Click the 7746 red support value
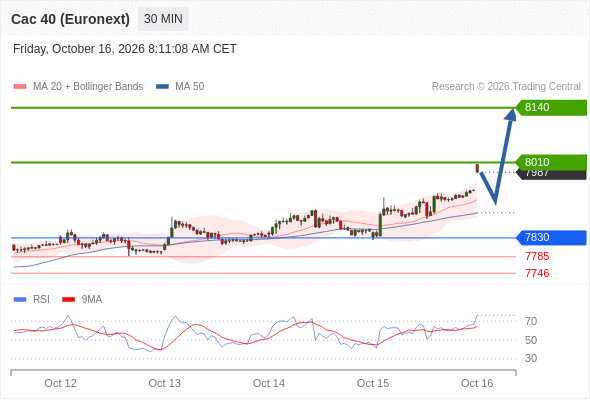The image size is (590, 400). (x=537, y=273)
